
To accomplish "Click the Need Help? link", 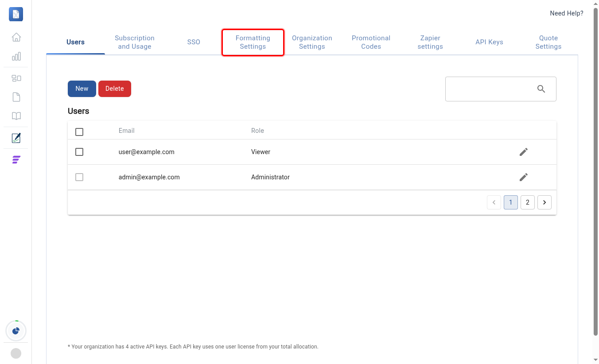I will pyautogui.click(x=567, y=13).
